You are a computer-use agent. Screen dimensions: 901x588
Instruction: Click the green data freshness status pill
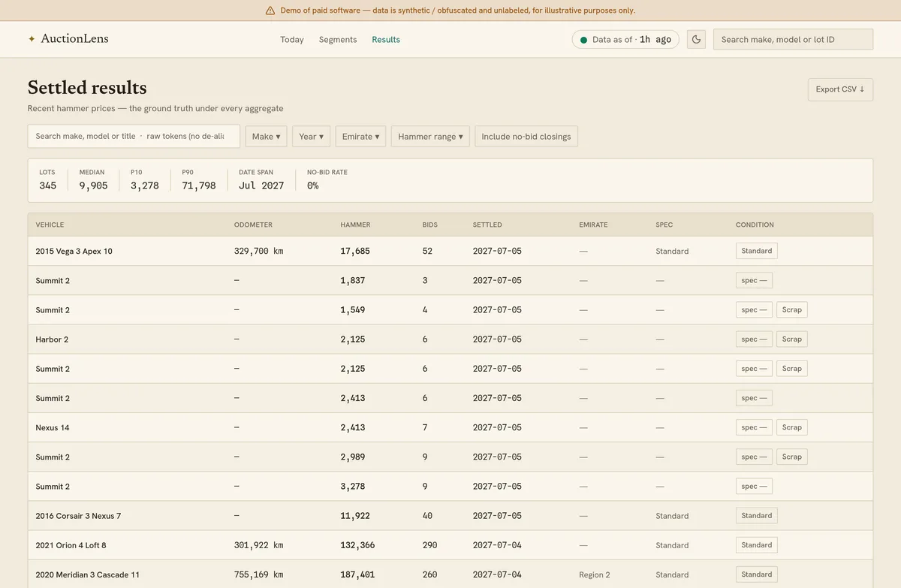(x=625, y=39)
